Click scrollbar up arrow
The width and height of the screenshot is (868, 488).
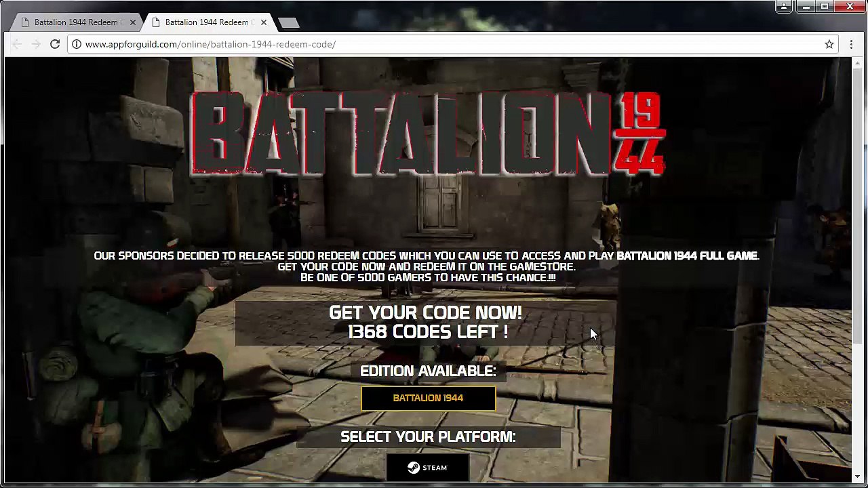coord(858,62)
